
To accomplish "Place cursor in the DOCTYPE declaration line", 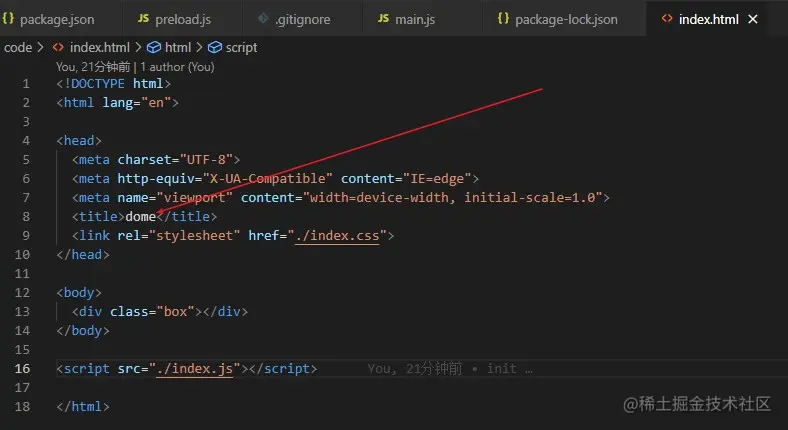I will 114,83.
